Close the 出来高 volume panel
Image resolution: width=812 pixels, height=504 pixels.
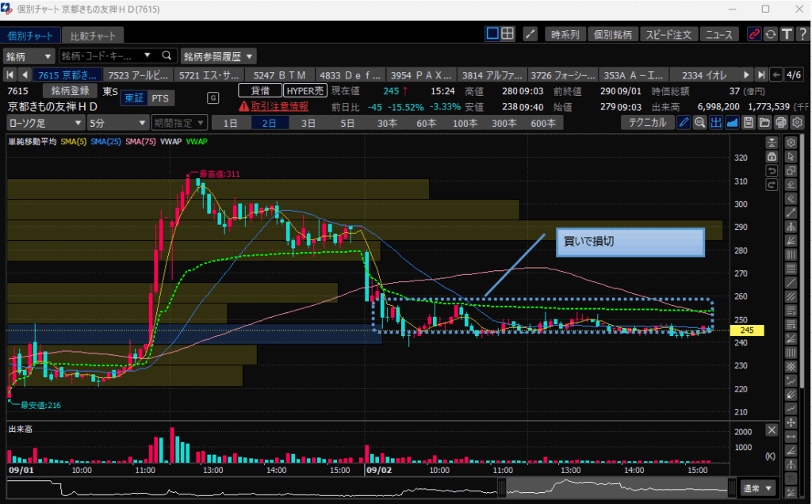pos(772,430)
